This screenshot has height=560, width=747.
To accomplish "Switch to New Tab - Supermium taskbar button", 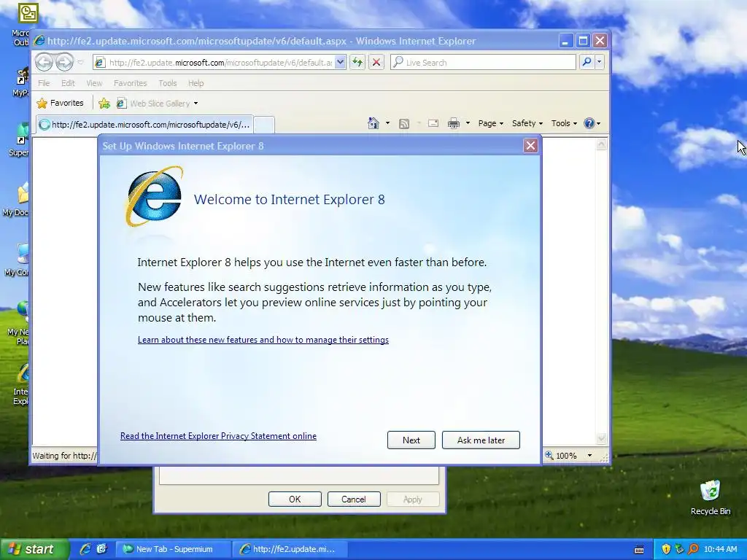I will coord(174,549).
